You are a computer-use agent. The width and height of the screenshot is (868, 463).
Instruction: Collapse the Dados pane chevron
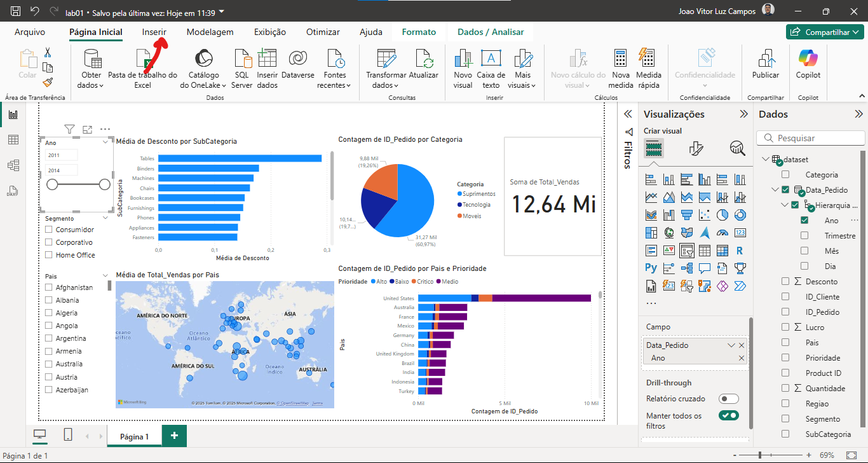click(858, 114)
